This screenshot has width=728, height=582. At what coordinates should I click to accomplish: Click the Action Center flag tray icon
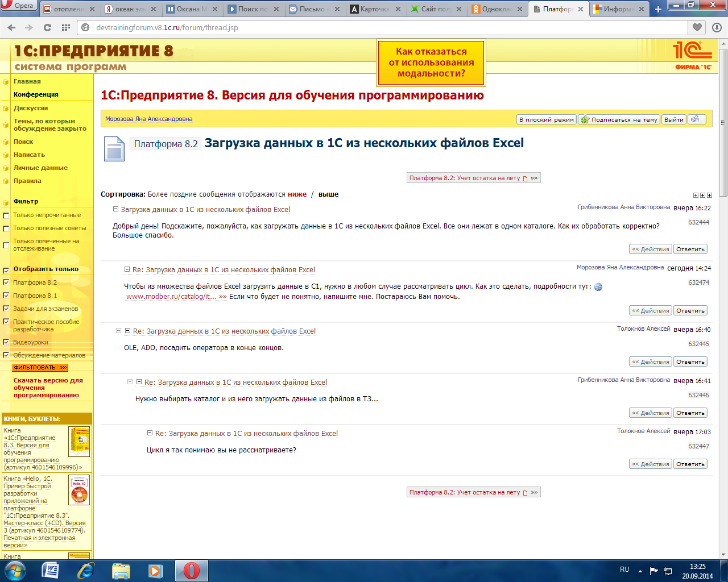tap(653, 571)
